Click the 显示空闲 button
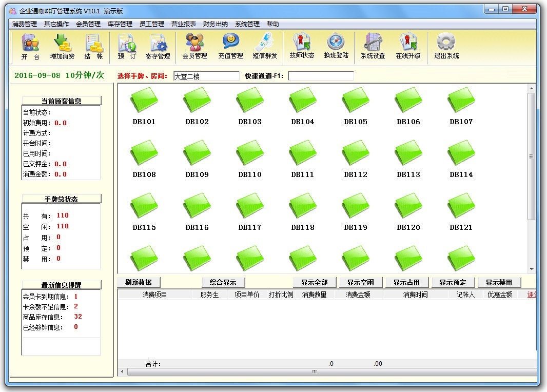 360,282
